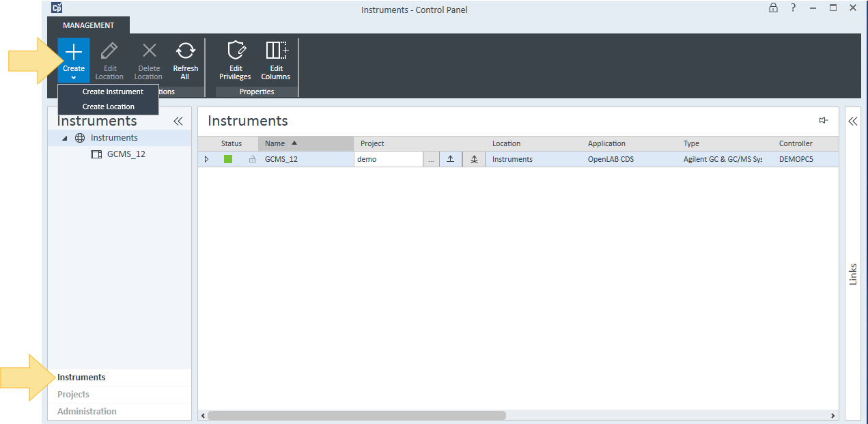868x424 pixels.
Task: Open the help question mark icon
Action: 793,8
